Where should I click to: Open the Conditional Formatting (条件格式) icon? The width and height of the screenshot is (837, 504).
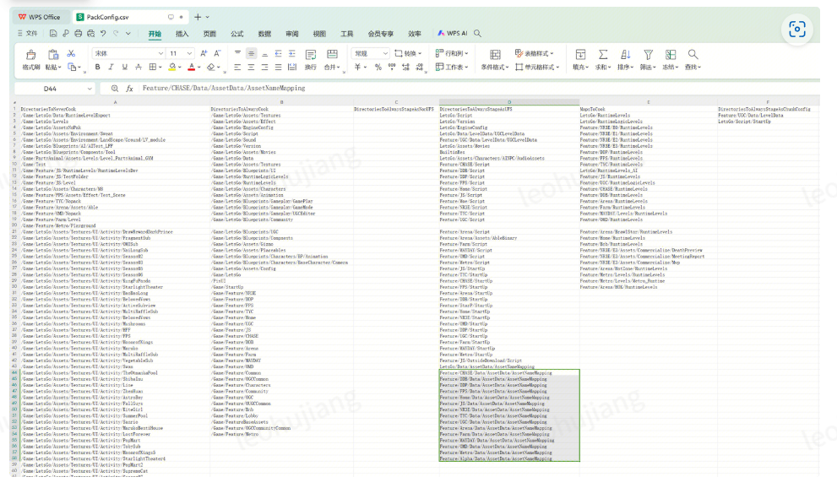click(x=495, y=54)
